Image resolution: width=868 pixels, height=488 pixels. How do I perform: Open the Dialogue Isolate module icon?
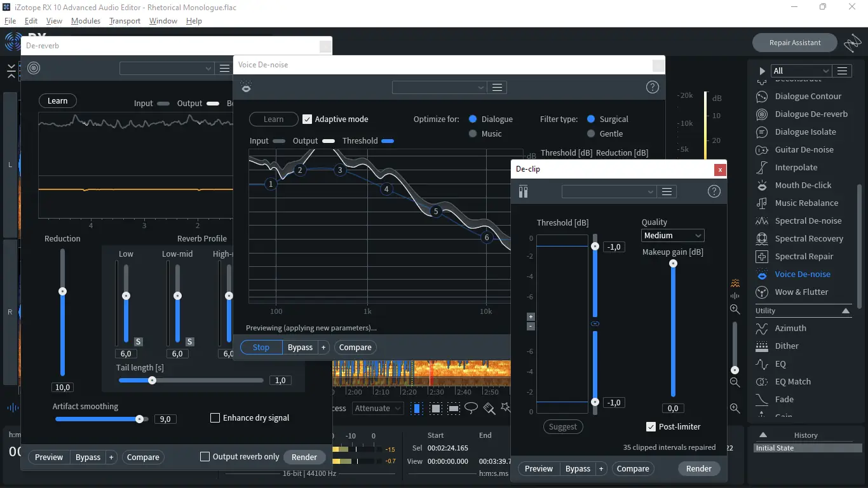(762, 132)
